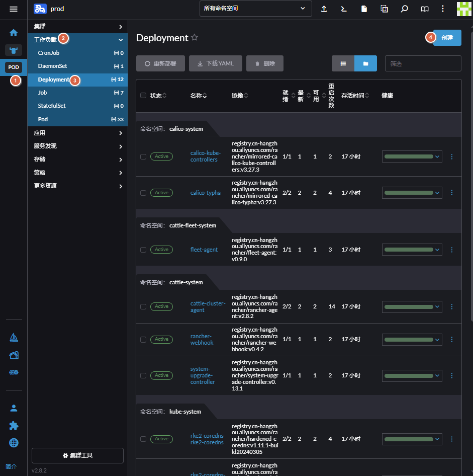Open the DaemonSet workload list
The width and height of the screenshot is (473, 476).
[77, 66]
